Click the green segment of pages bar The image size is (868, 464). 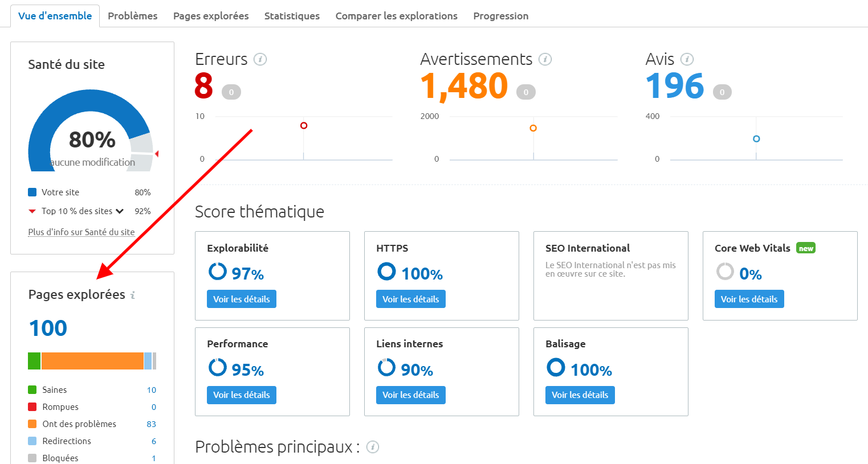(34, 361)
